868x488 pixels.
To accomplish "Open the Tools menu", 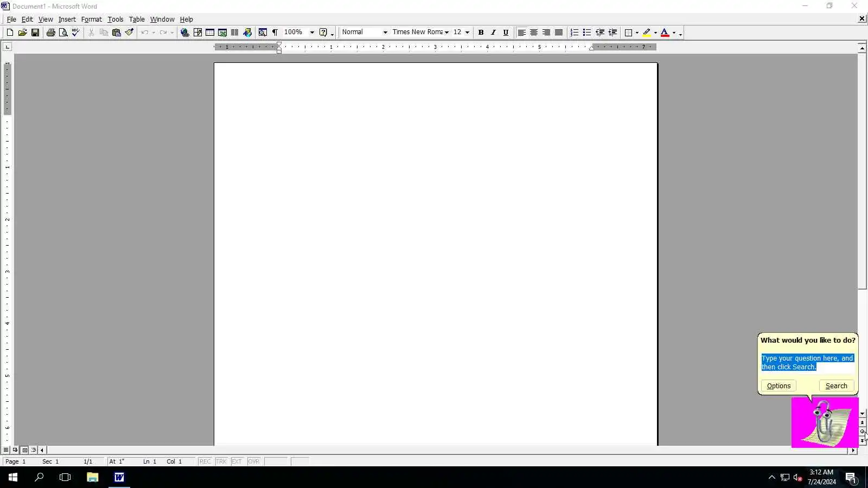I will pos(116,19).
